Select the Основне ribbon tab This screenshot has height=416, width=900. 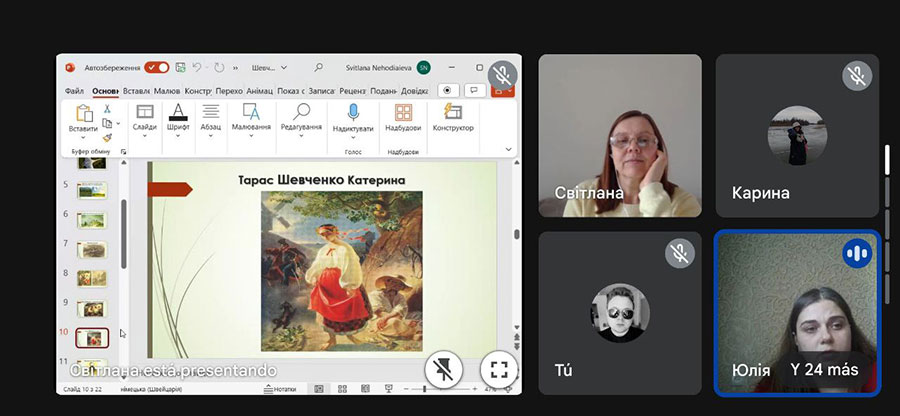[105, 91]
